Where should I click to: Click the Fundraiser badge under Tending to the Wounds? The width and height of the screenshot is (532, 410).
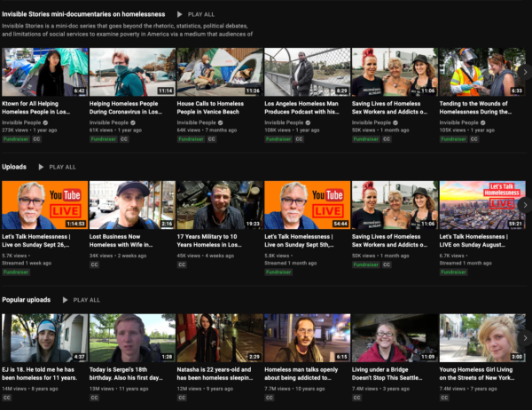453,139
